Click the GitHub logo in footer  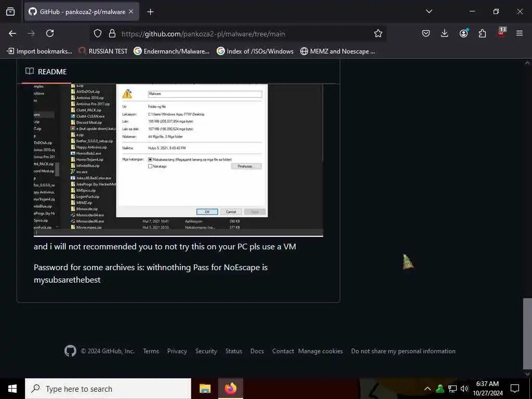point(70,351)
